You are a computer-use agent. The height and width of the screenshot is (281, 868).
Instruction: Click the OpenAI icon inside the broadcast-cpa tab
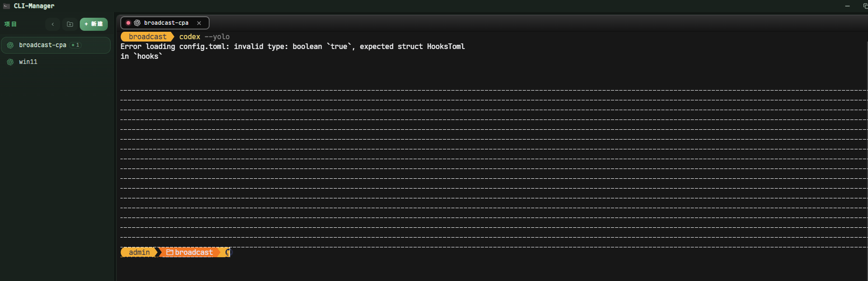coord(137,23)
